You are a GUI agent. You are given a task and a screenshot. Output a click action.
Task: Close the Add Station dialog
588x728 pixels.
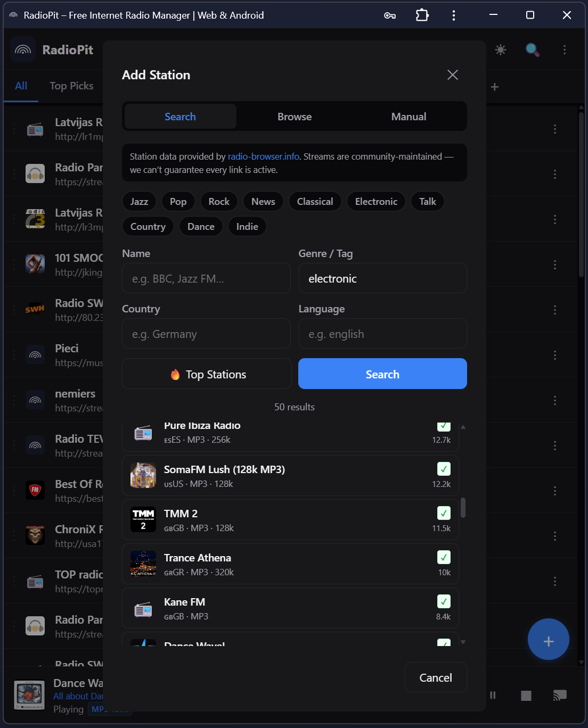pyautogui.click(x=452, y=75)
